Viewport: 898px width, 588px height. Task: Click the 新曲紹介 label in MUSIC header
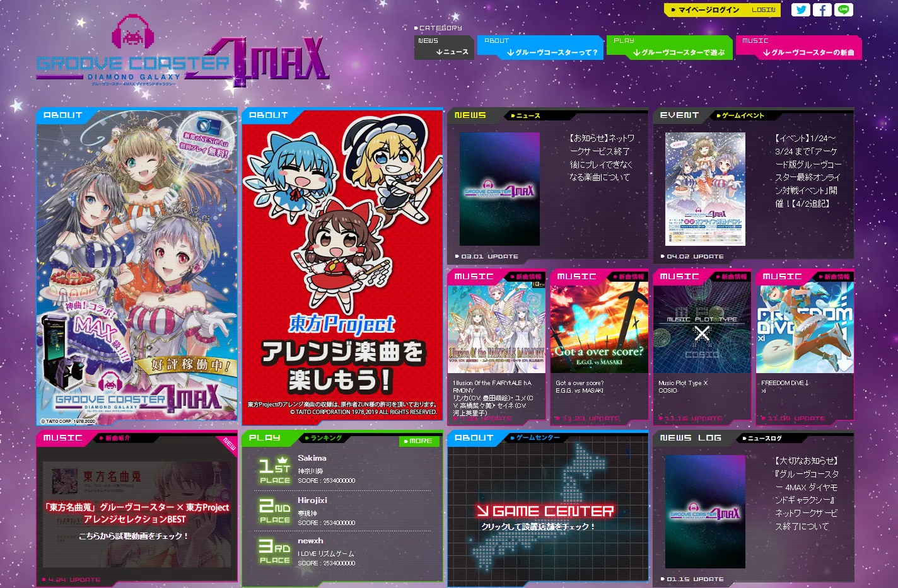tap(115, 438)
